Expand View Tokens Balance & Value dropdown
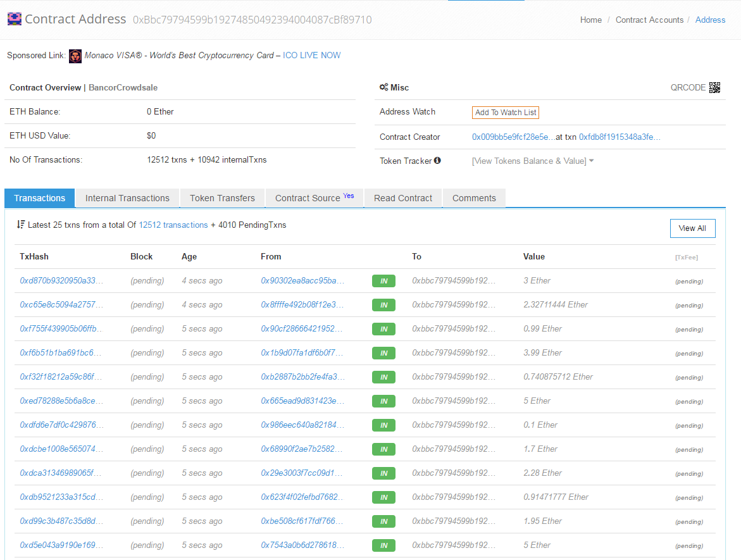 (532, 161)
